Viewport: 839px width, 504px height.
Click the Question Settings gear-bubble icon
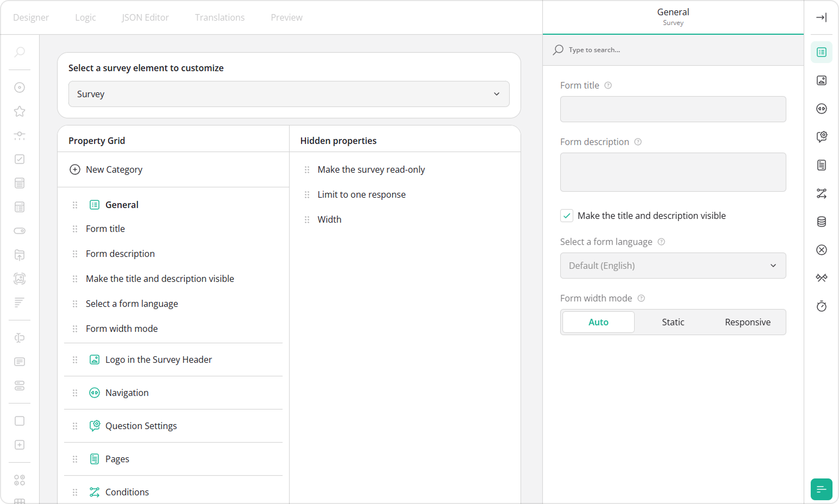click(822, 137)
